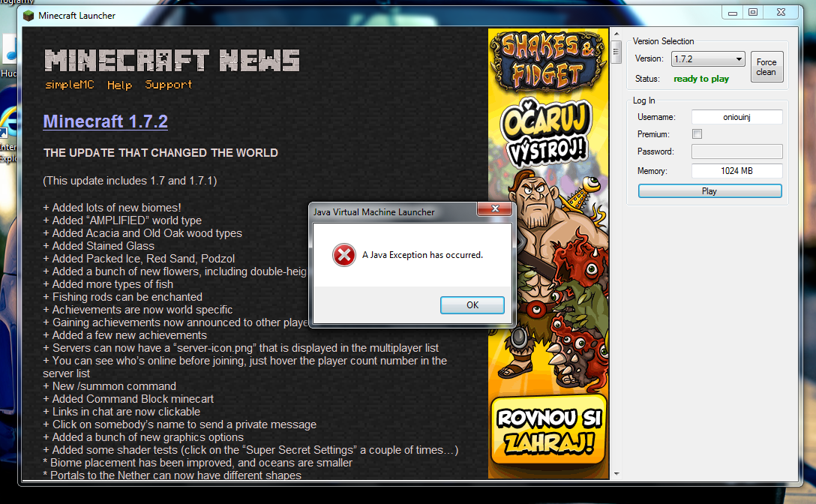
Task: Click the '+ Added more types of fish' line
Action: (108, 284)
